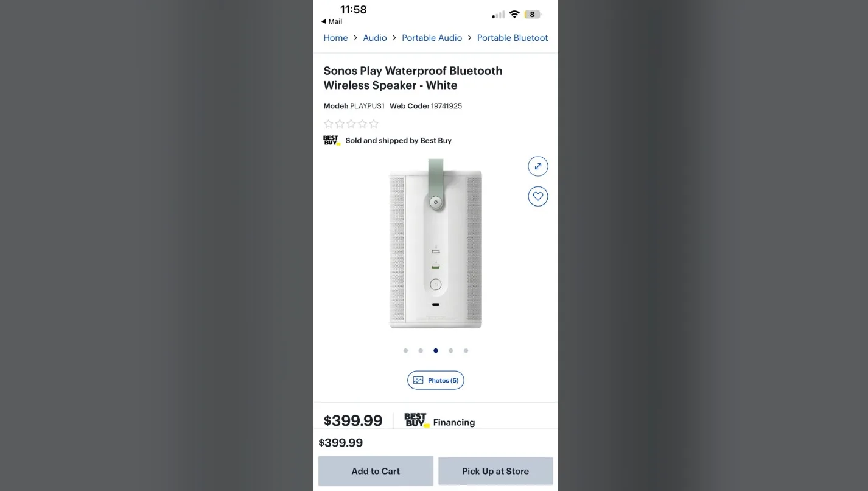Go to the first carousel image dot
The height and width of the screenshot is (491, 868).
[x=406, y=351]
